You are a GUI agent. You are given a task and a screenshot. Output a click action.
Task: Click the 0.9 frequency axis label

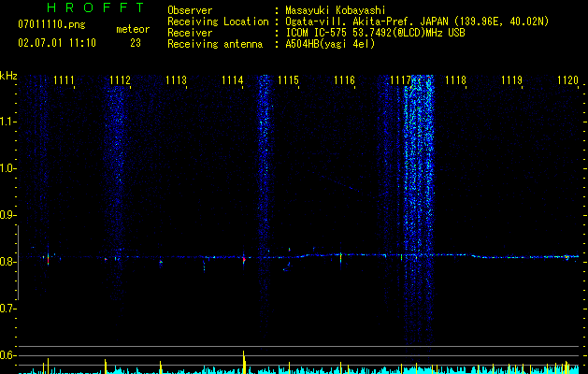[7, 215]
